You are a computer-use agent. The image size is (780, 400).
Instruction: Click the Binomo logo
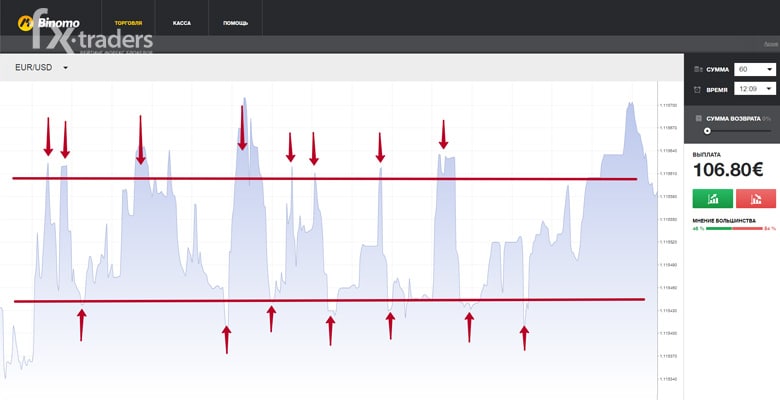pos(48,23)
